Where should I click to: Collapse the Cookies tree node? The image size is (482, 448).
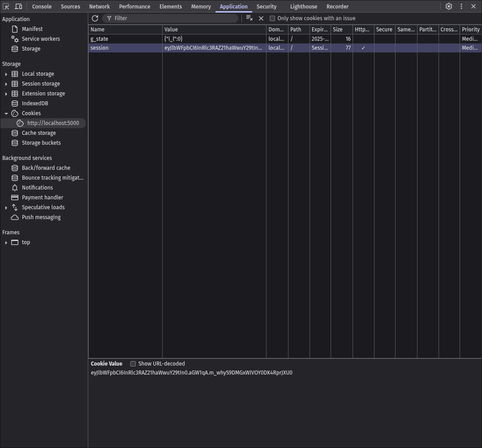point(6,113)
